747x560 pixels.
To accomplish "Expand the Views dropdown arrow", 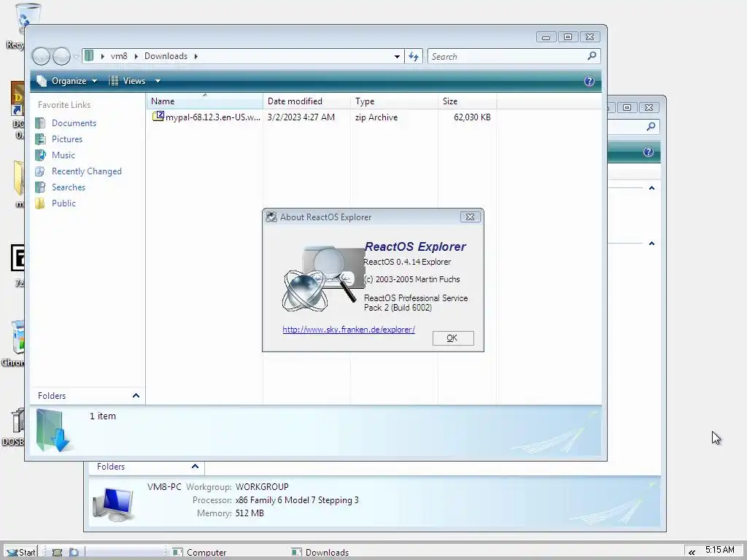I will tap(158, 81).
